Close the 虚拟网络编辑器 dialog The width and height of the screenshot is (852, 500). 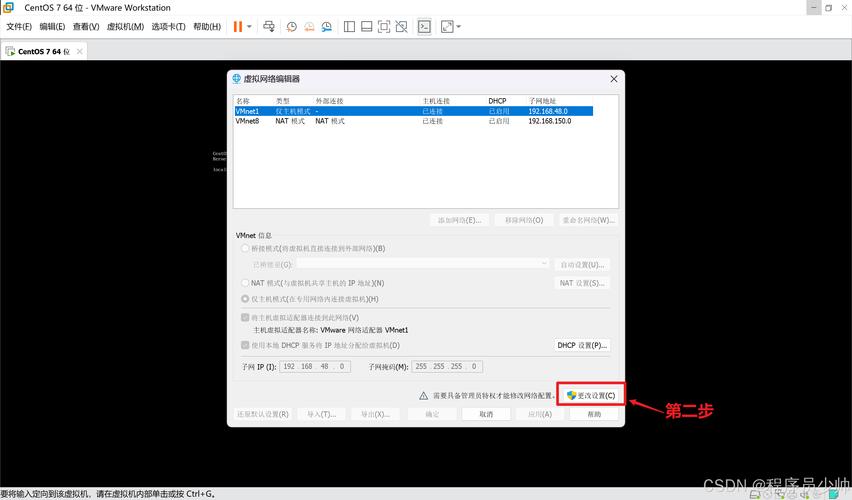point(614,79)
